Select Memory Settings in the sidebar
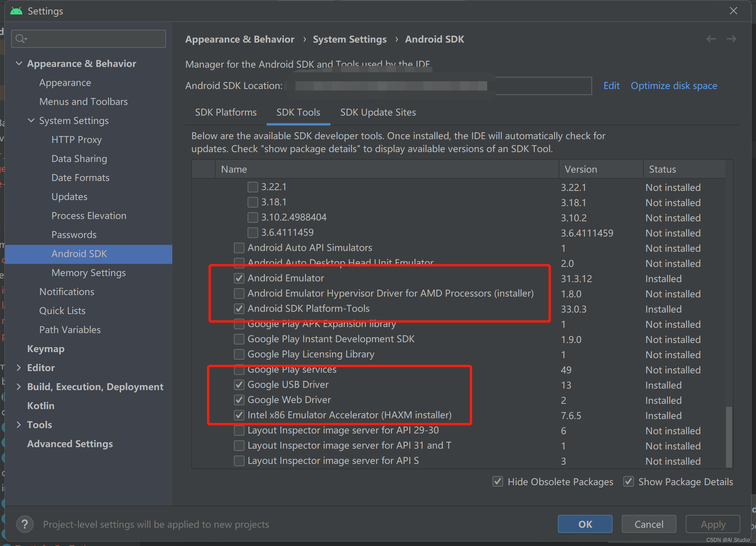The height and width of the screenshot is (546, 756). coord(88,273)
